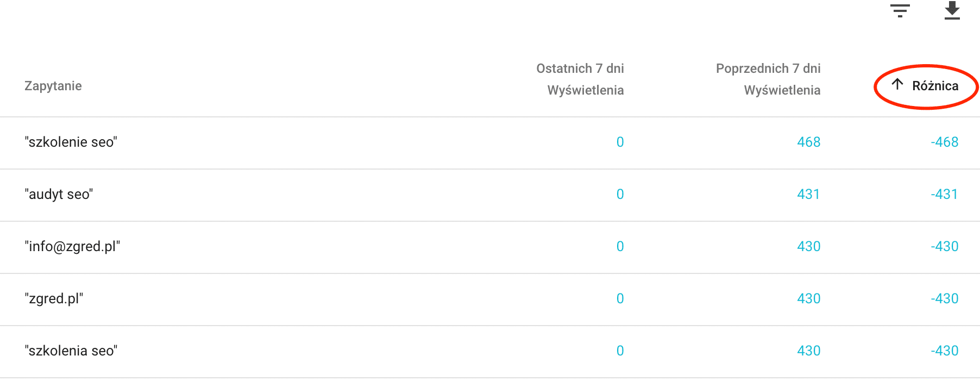Select the "info@zgred.pl" query

(72, 247)
